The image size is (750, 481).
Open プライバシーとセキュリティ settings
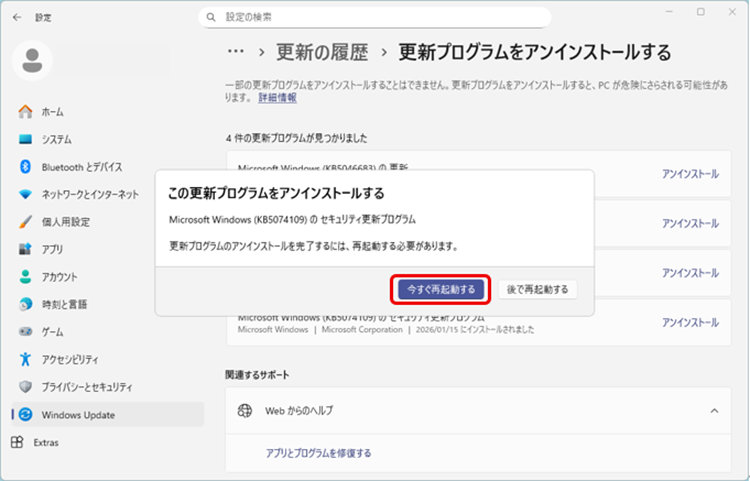(x=86, y=386)
